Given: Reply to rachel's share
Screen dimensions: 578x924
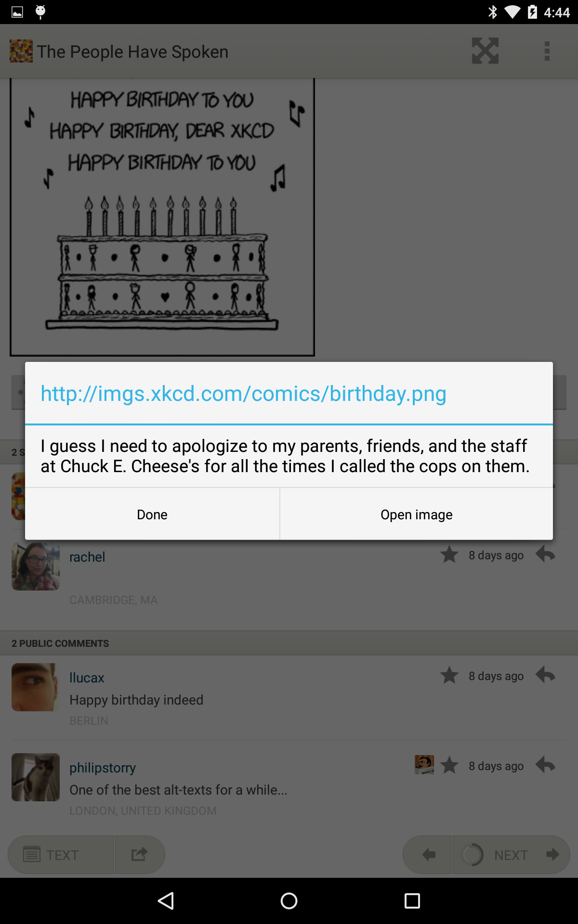Looking at the screenshot, I should (x=545, y=554).
